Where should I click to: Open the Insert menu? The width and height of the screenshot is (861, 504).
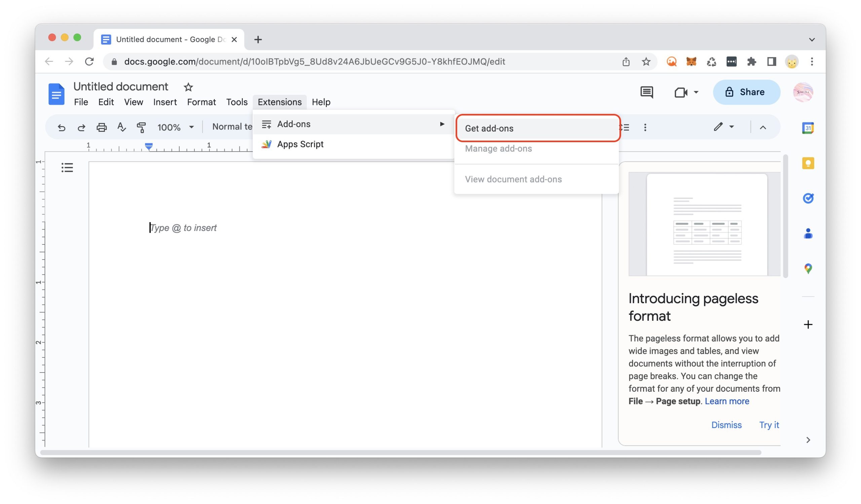coord(165,102)
